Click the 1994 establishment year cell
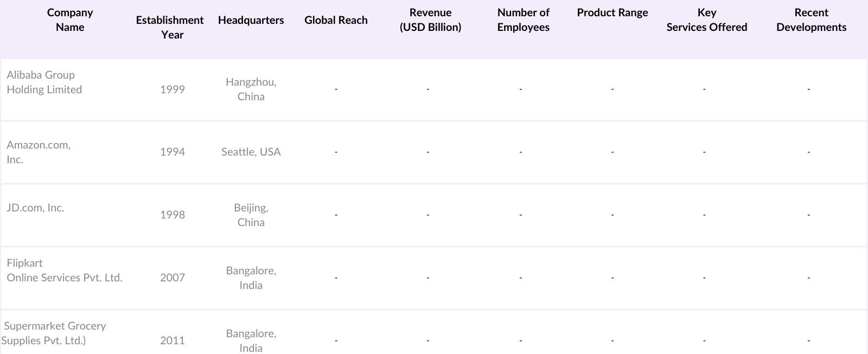The height and width of the screenshot is (354, 868). (x=173, y=152)
